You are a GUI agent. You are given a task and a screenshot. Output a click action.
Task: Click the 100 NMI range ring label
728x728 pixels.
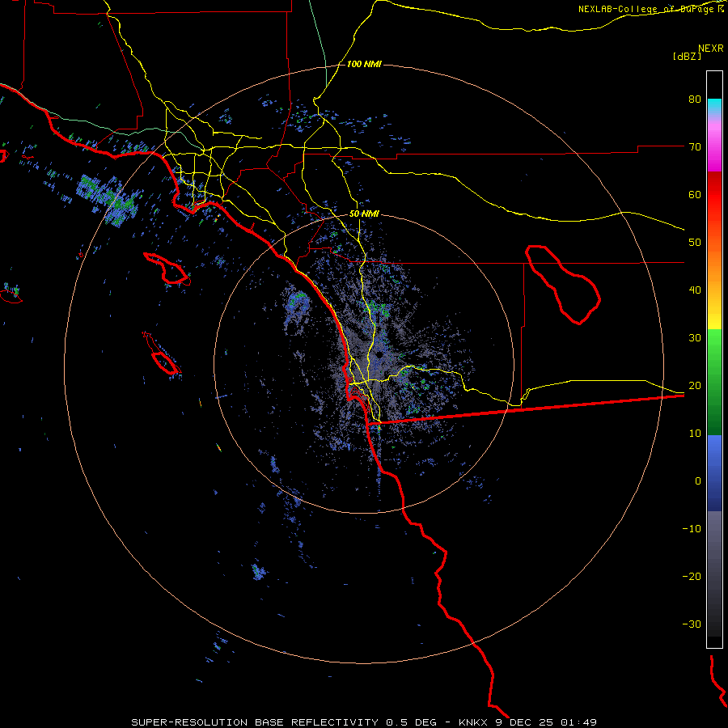click(x=364, y=64)
